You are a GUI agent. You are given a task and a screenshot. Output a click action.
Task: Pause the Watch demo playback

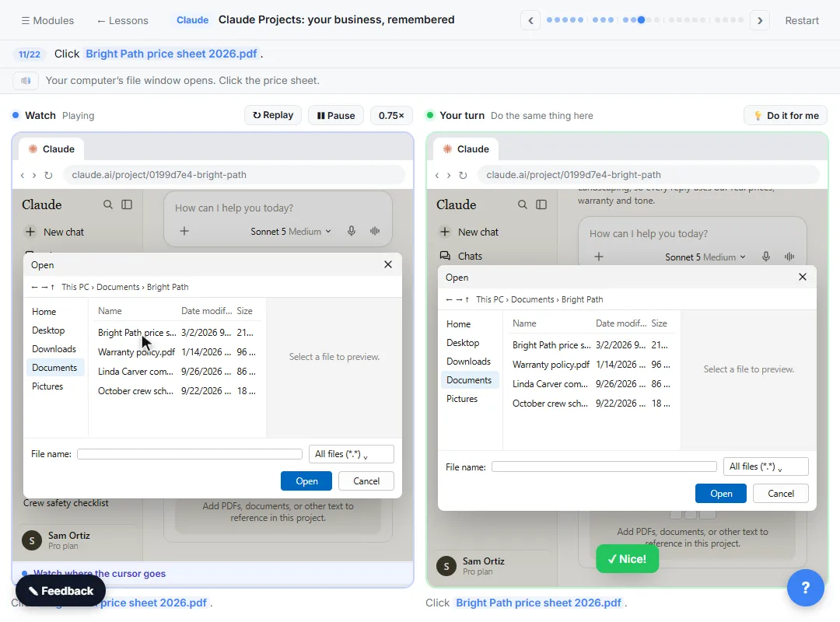[336, 115]
